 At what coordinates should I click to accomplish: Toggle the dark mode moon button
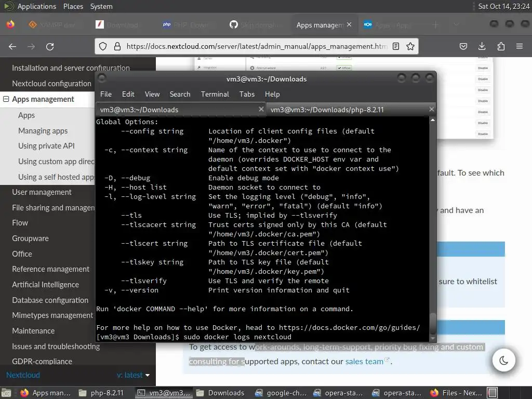pos(504,360)
